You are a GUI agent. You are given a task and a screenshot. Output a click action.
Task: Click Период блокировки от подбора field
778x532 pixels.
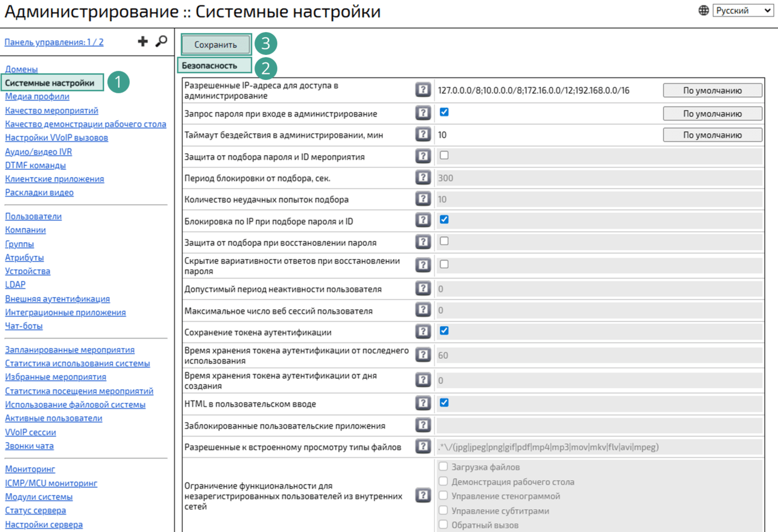[599, 178]
